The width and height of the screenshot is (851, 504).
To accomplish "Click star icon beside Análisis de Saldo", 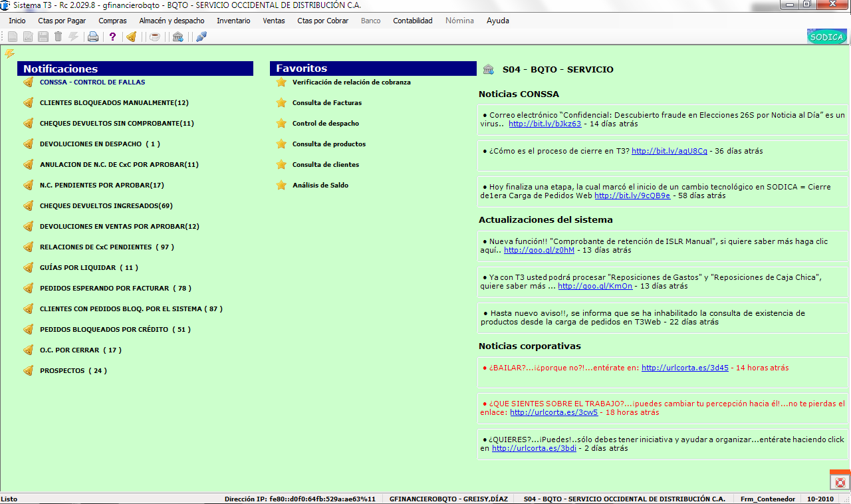I will (x=281, y=186).
